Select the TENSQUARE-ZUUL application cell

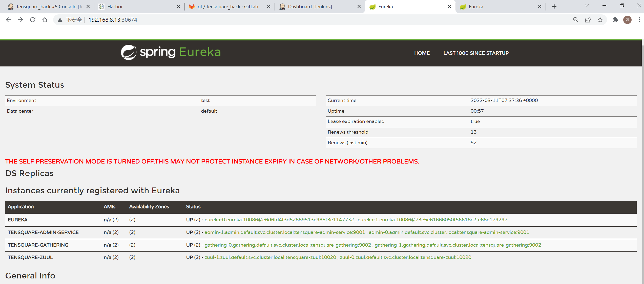[x=30, y=257]
